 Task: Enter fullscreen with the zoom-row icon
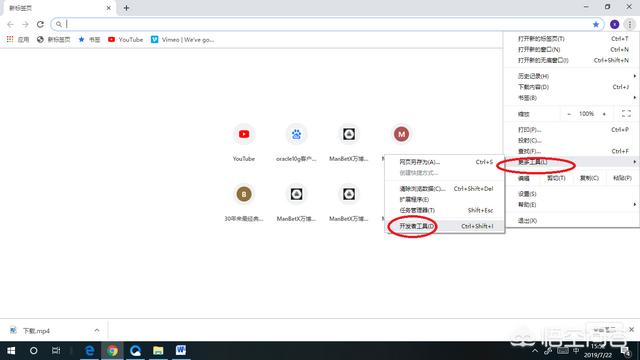point(626,114)
